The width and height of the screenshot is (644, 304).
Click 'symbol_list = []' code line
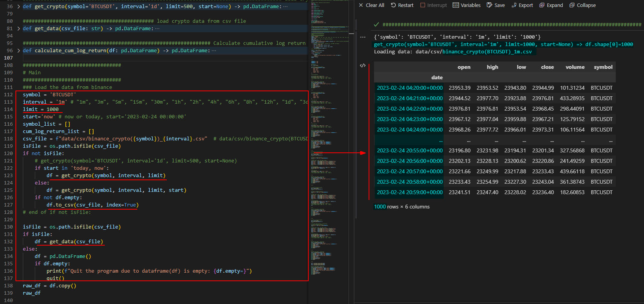[46, 124]
